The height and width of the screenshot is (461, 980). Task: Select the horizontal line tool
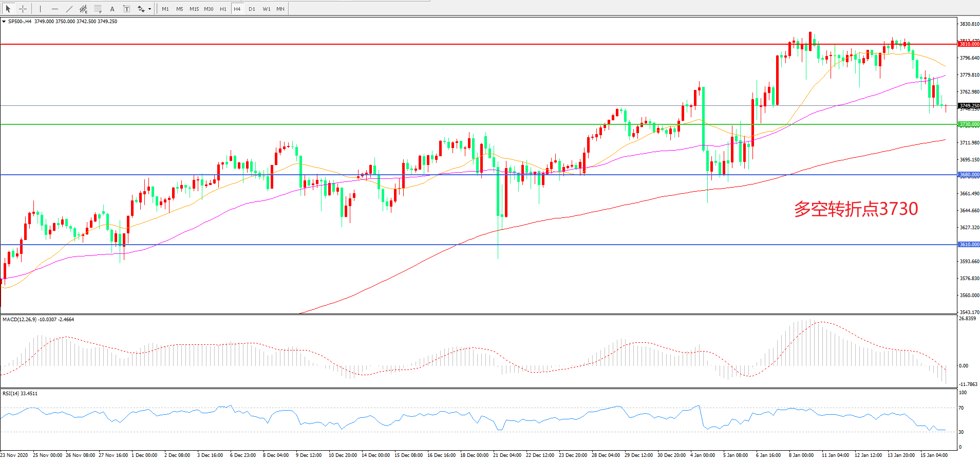point(54,9)
